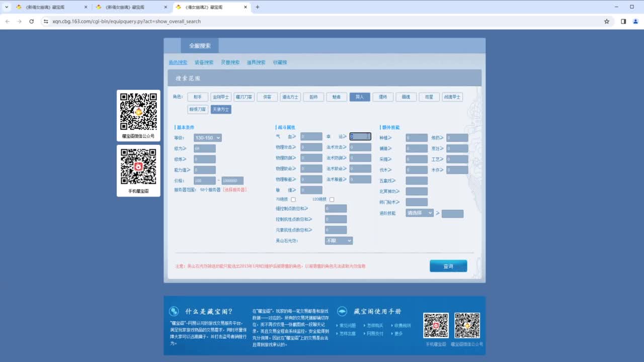Open the 昊山石光效 不限 dropdown
The width and height of the screenshot is (644, 362).
coord(339,241)
